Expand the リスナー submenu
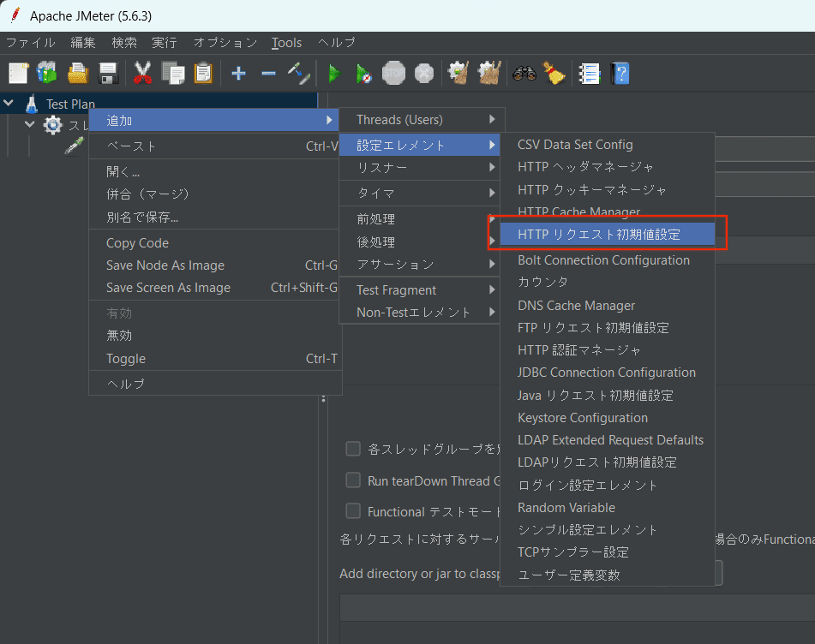Image resolution: width=815 pixels, height=644 pixels. (x=419, y=167)
